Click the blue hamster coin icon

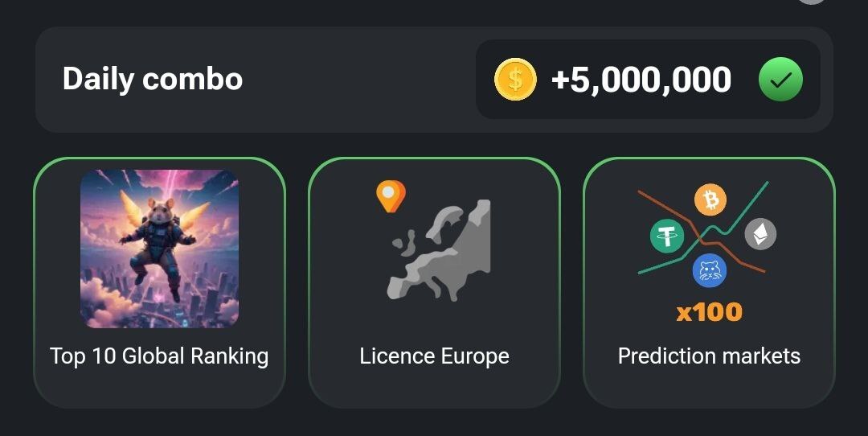[709, 270]
